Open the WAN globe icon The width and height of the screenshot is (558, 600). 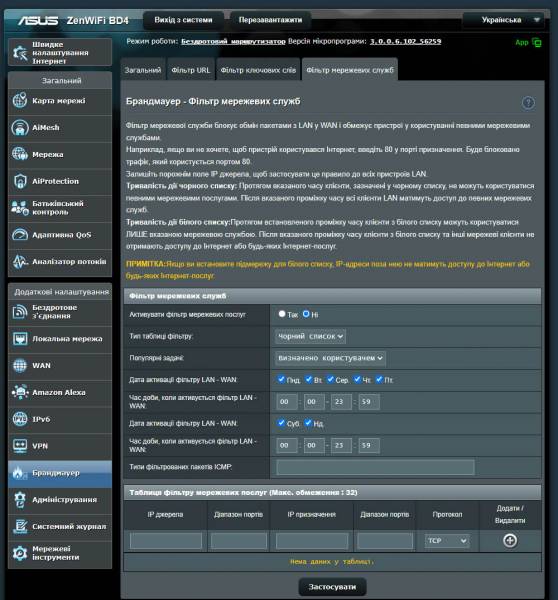click(20, 366)
